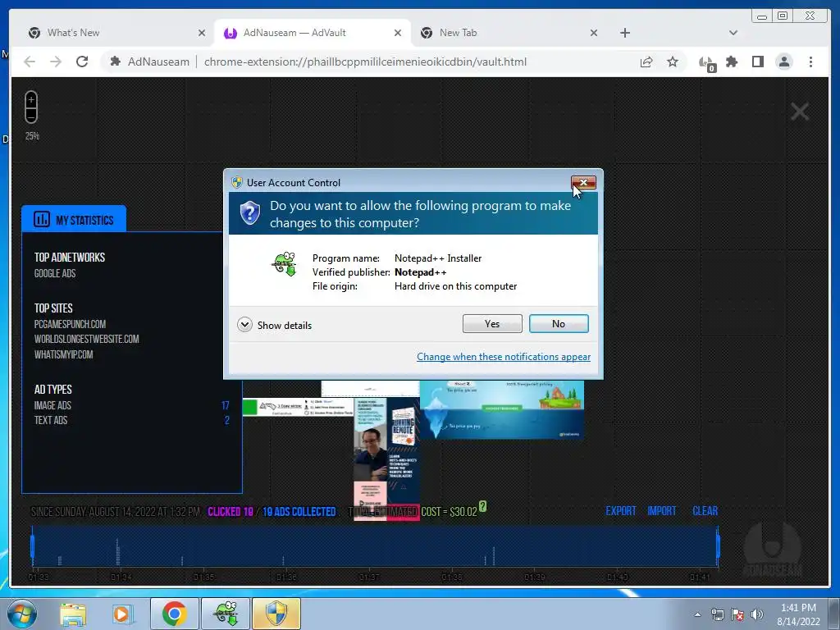840x630 pixels.
Task: Select PCGAMESPUNCH.COM under Top Sites
Action: pos(71,324)
